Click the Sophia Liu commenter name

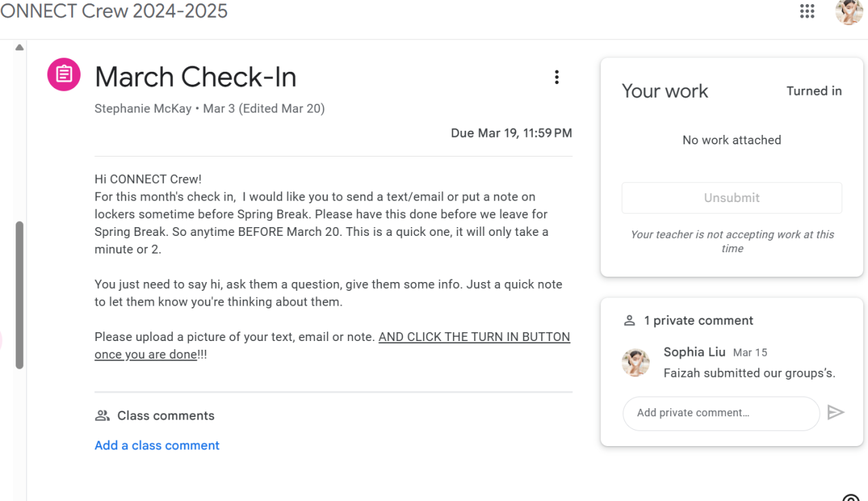pyautogui.click(x=694, y=352)
